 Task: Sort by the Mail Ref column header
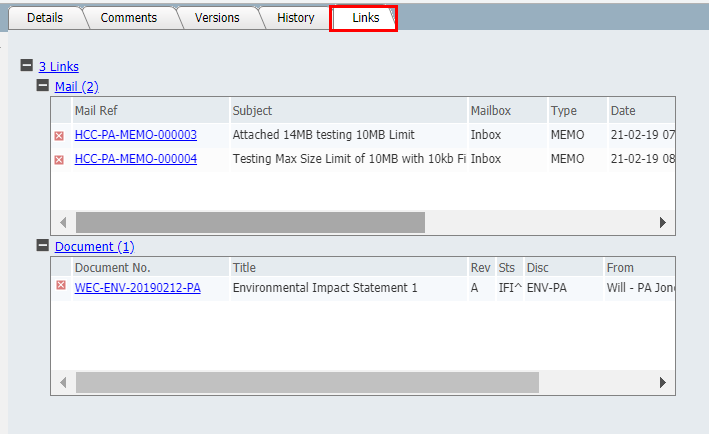point(151,110)
